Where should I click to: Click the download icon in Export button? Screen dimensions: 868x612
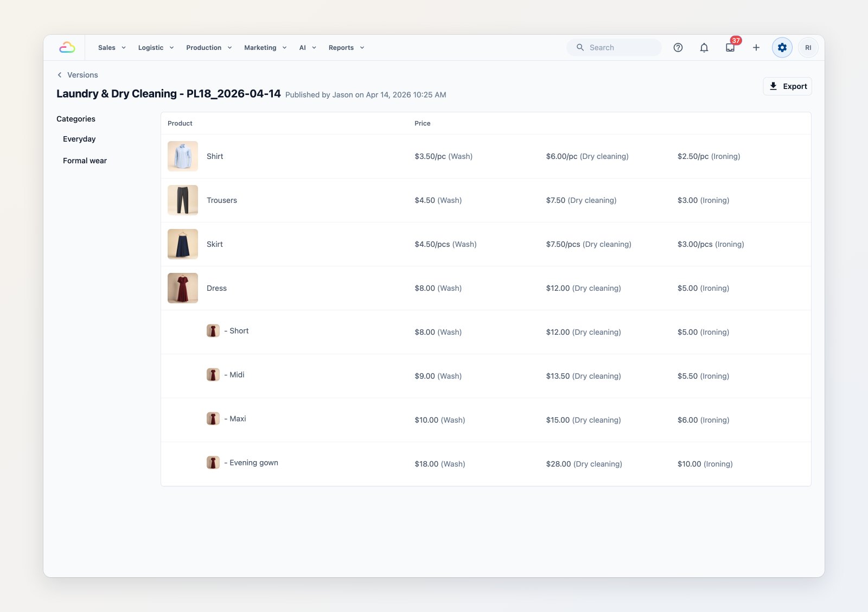pyautogui.click(x=774, y=86)
